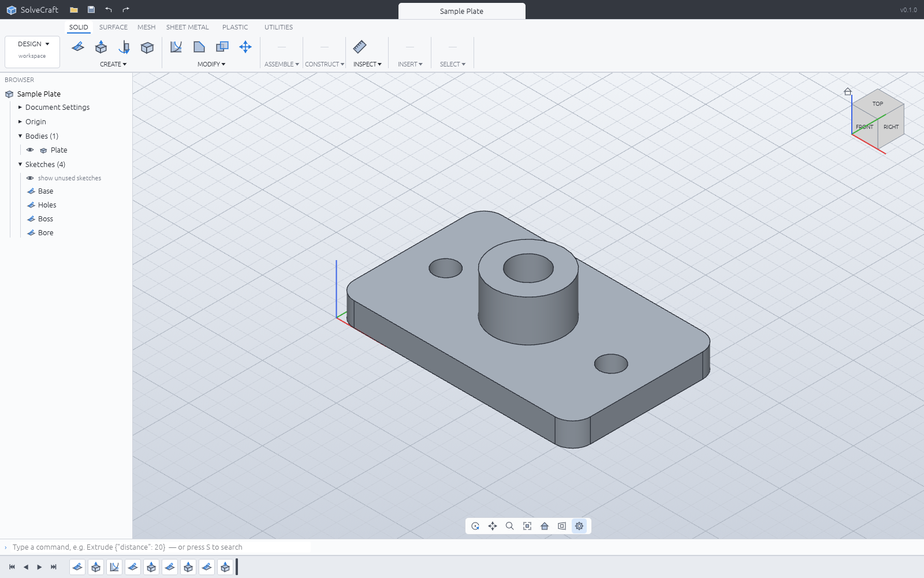Open the SURFACE ribbon tab

(113, 27)
